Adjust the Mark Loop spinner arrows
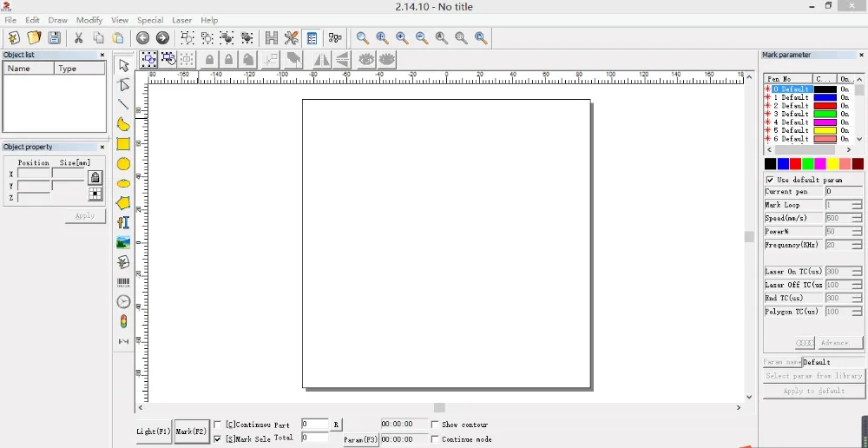The width and height of the screenshot is (868, 448). pyautogui.click(x=857, y=205)
